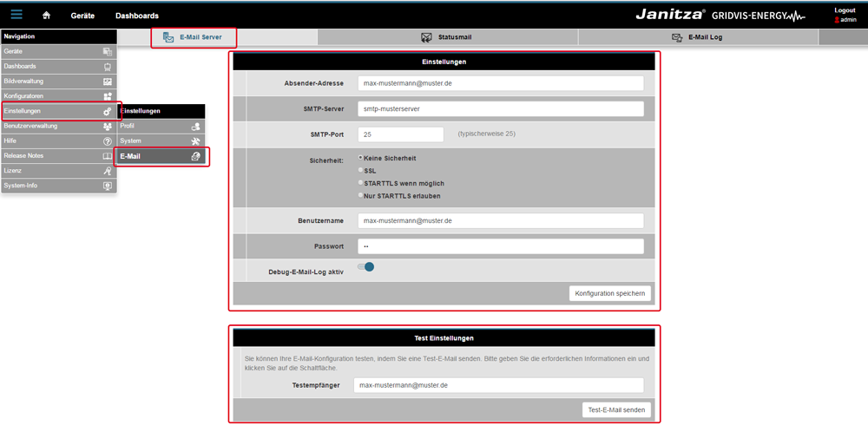Open Hilfe in the sidebar
The image size is (868, 425).
coord(59,141)
